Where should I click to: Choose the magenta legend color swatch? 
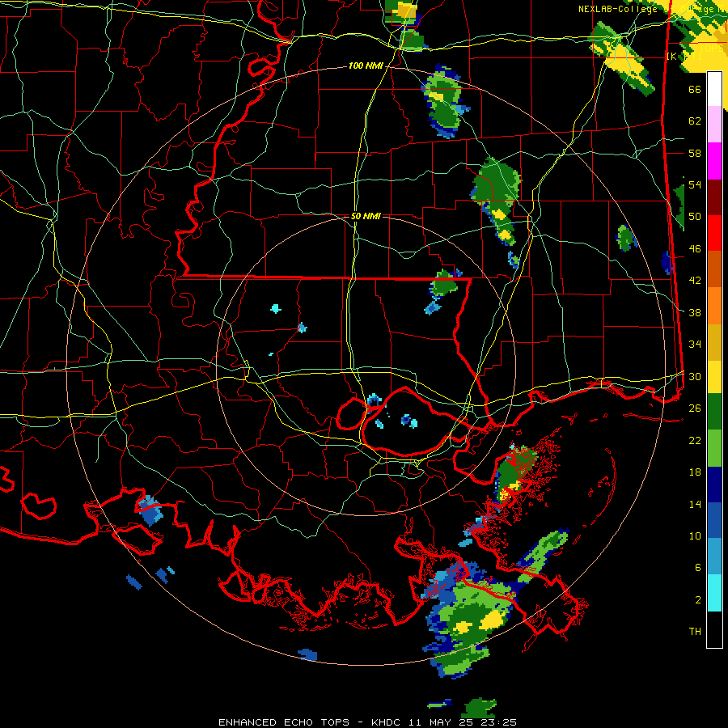714,161
